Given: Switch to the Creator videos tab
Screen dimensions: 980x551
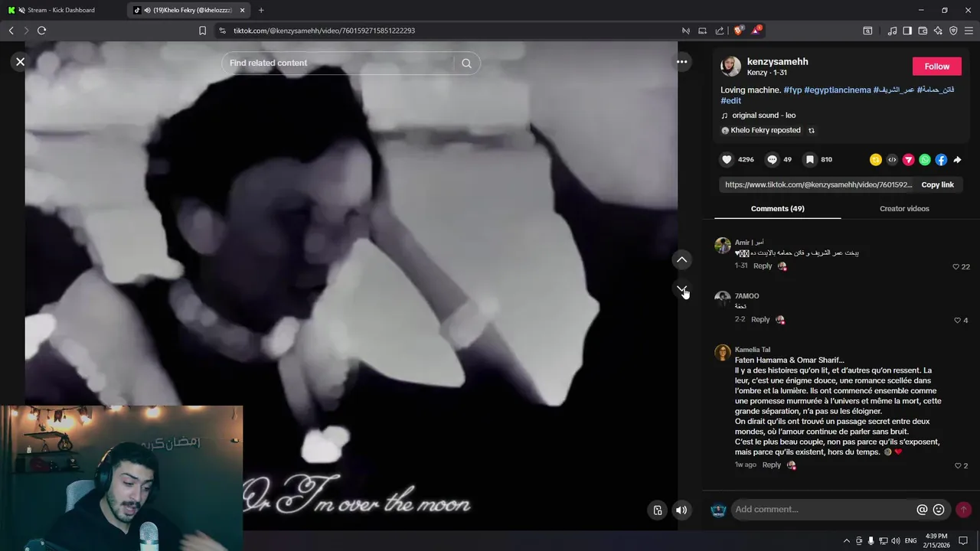Looking at the screenshot, I should coord(904,208).
